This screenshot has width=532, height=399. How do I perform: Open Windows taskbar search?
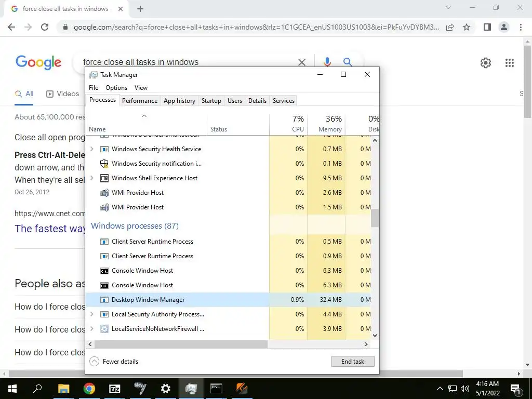pyautogui.click(x=37, y=388)
